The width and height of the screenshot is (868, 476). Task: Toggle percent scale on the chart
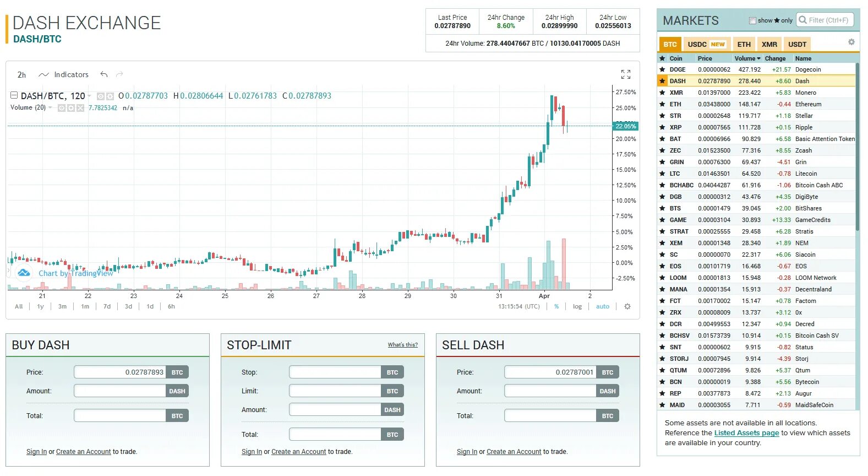[556, 306]
